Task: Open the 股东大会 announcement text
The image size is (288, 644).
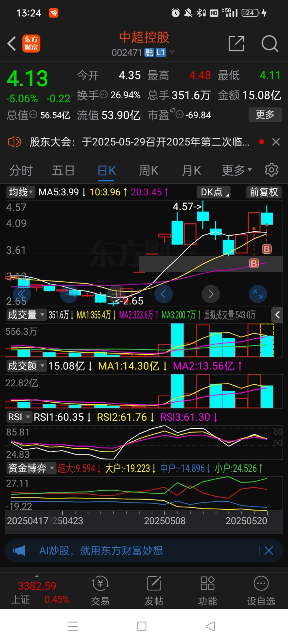Action: click(x=139, y=142)
